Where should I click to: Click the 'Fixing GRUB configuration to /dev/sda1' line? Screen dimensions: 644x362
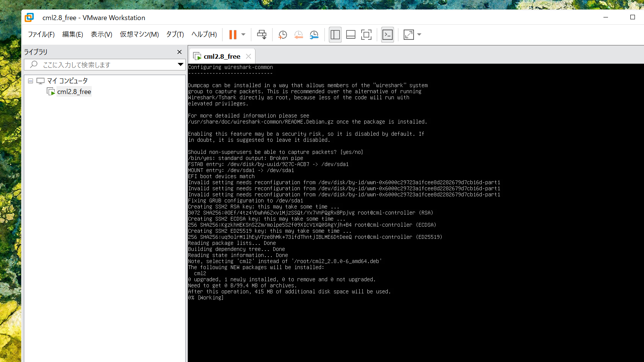click(x=246, y=201)
